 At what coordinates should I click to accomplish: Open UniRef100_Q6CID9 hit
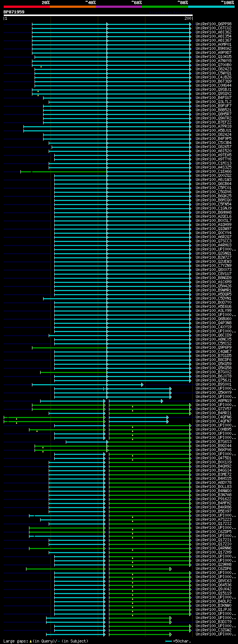point(213,335)
